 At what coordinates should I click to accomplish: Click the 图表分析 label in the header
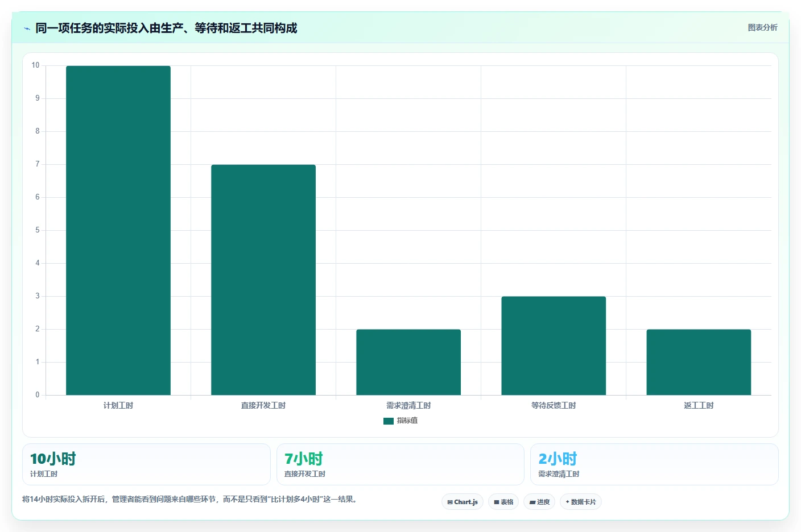762,27
